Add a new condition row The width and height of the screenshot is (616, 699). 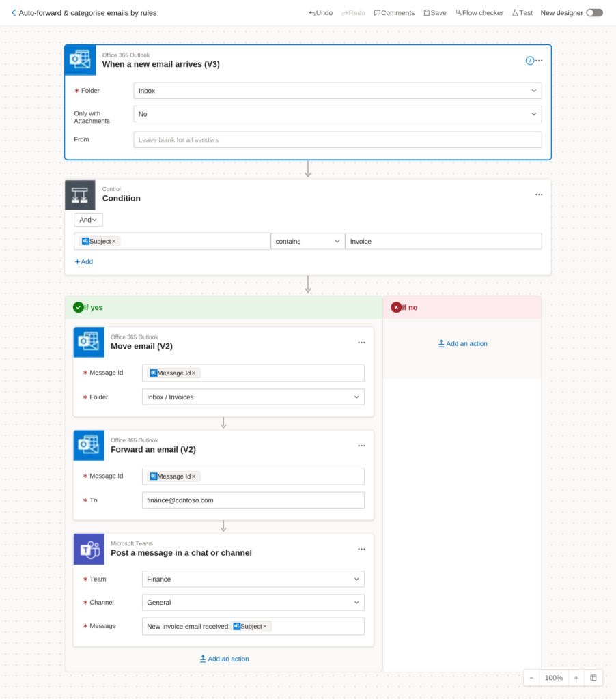point(84,261)
